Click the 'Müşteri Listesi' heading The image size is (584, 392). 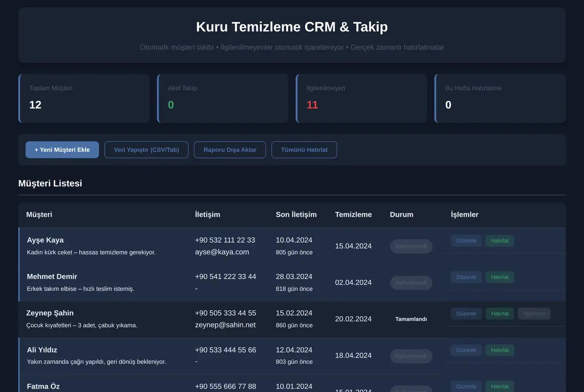click(x=50, y=183)
